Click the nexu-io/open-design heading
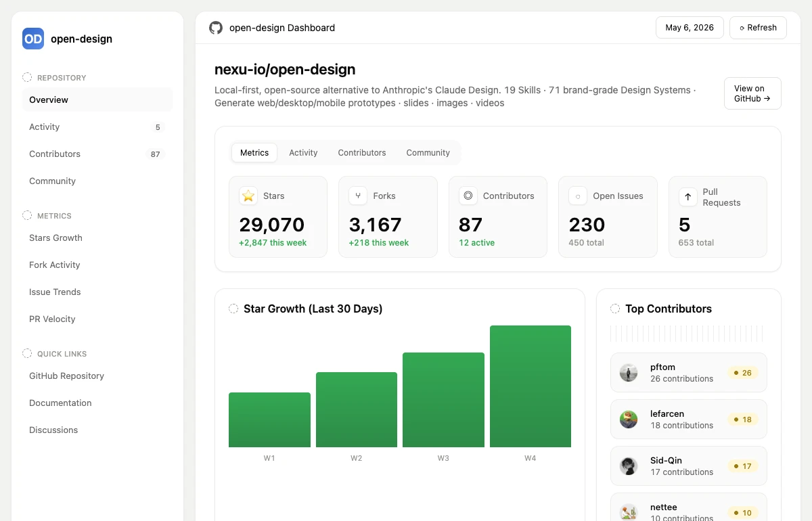The width and height of the screenshot is (812, 521). [285, 69]
